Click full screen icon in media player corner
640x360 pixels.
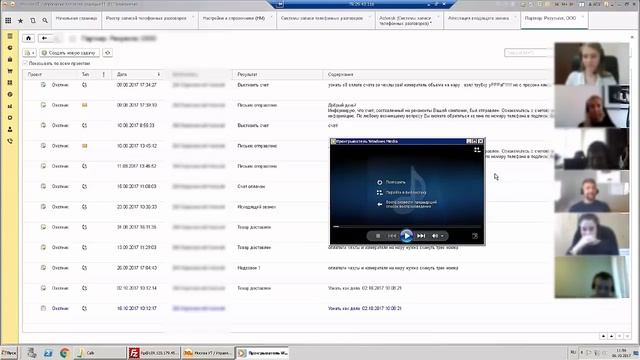pos(475,236)
